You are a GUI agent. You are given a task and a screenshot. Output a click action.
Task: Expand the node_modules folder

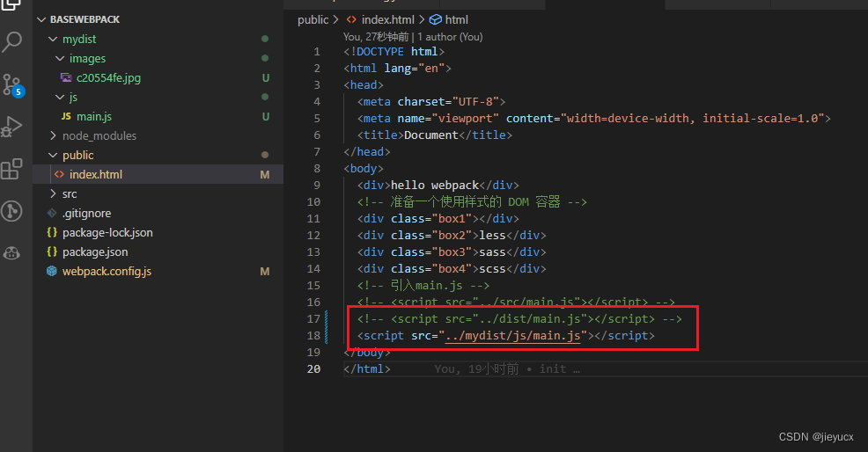(53, 135)
